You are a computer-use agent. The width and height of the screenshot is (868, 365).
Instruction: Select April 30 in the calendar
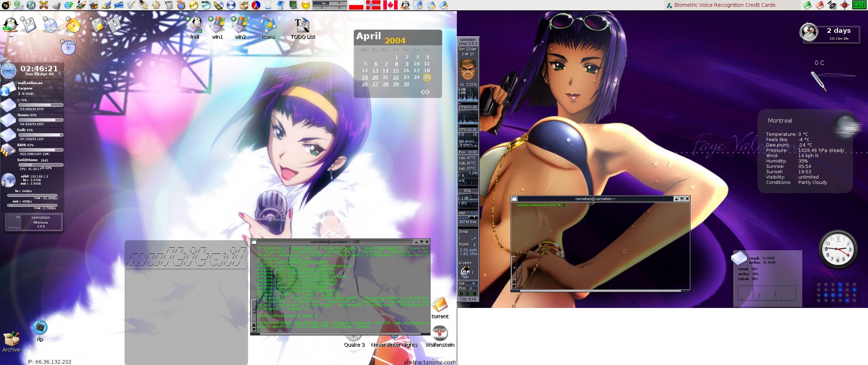pos(406,84)
